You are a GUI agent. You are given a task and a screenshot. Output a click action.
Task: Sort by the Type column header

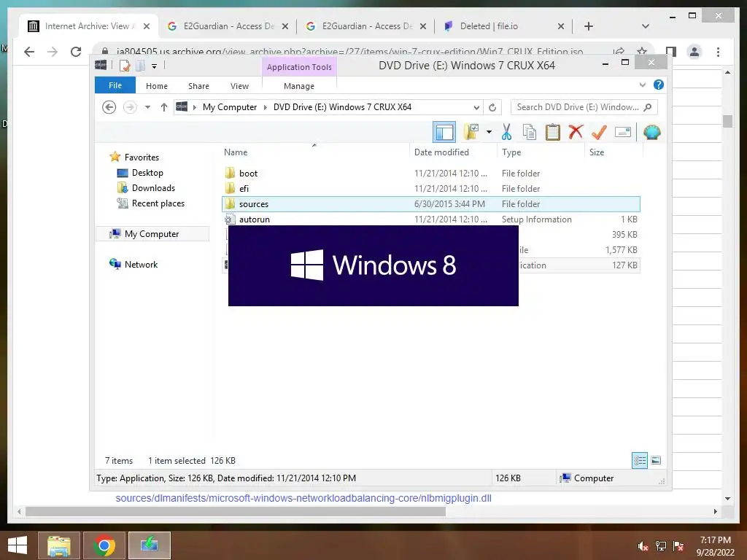[x=541, y=152]
